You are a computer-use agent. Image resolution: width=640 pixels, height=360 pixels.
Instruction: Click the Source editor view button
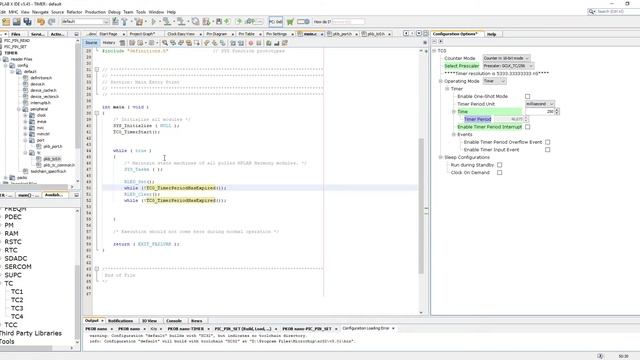[x=91, y=43]
